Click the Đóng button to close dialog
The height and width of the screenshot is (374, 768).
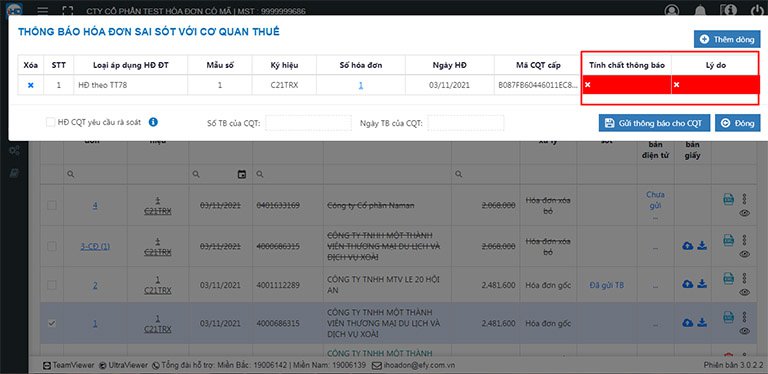tap(738, 123)
